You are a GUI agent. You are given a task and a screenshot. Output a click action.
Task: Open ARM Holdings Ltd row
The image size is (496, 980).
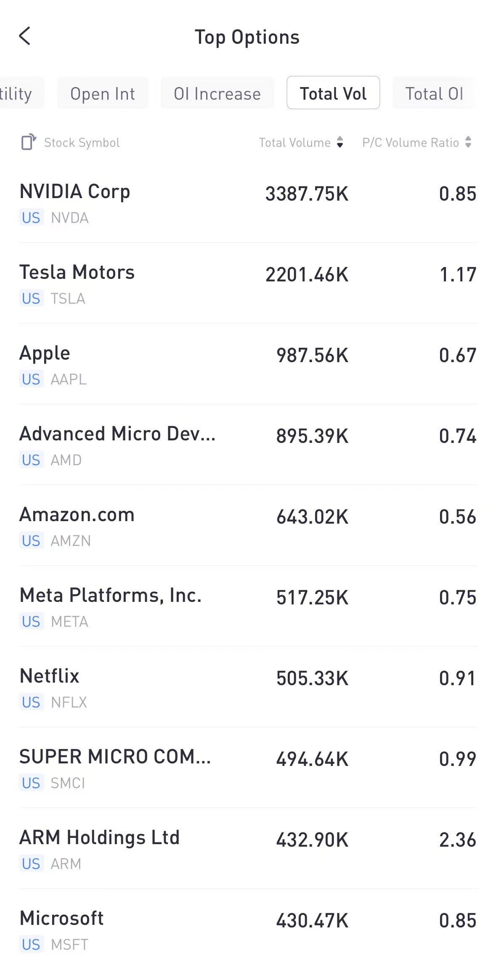pyautogui.click(x=248, y=849)
